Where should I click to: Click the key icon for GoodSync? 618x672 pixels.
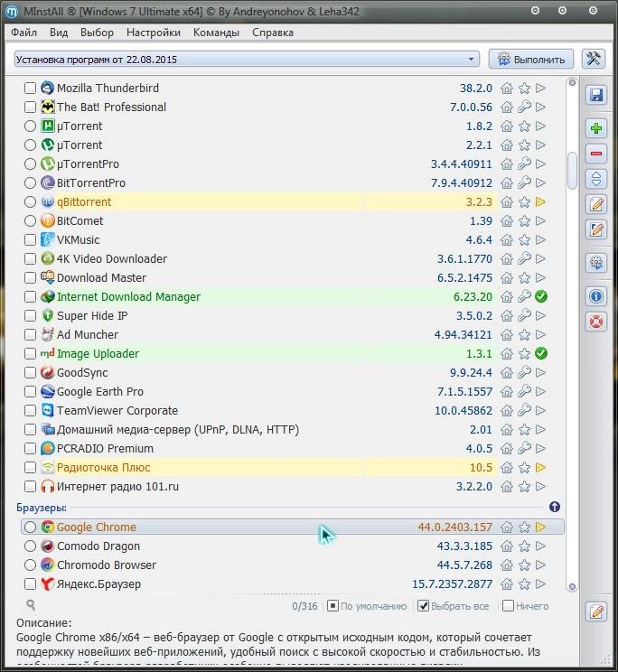(x=524, y=372)
